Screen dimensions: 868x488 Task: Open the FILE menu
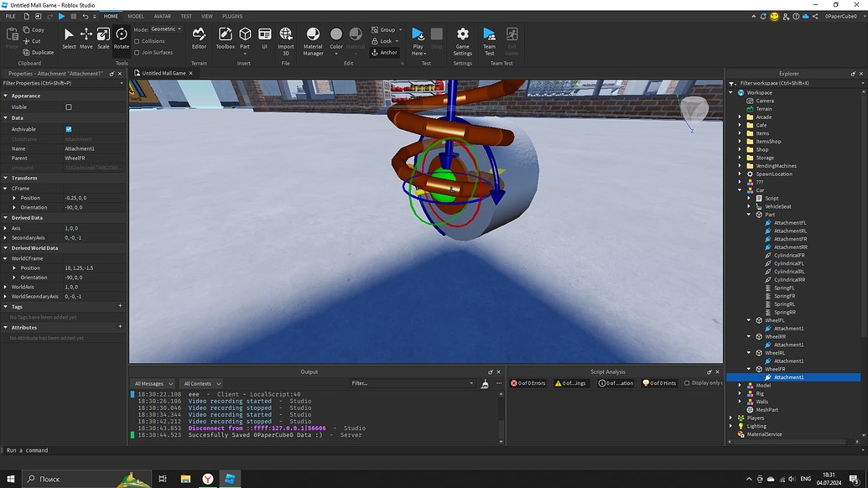pyautogui.click(x=11, y=15)
